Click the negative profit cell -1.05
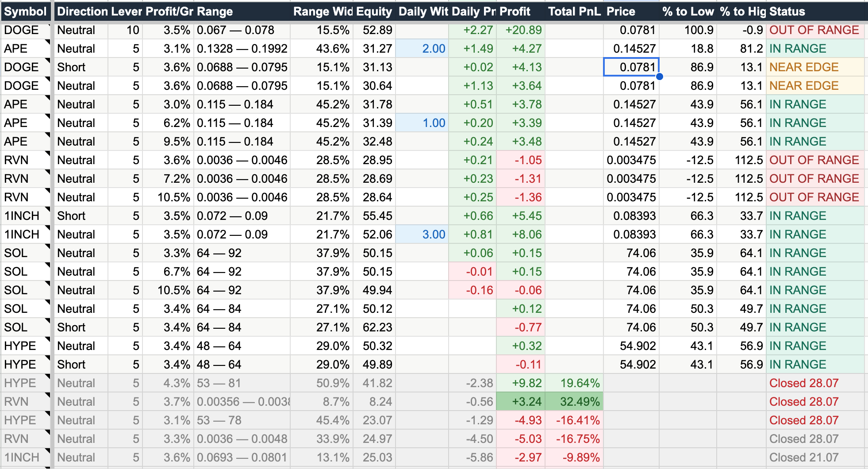This screenshot has width=868, height=469. click(521, 160)
